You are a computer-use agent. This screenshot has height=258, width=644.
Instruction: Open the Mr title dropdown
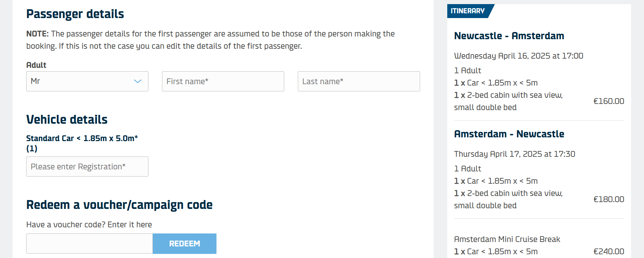coord(82,81)
